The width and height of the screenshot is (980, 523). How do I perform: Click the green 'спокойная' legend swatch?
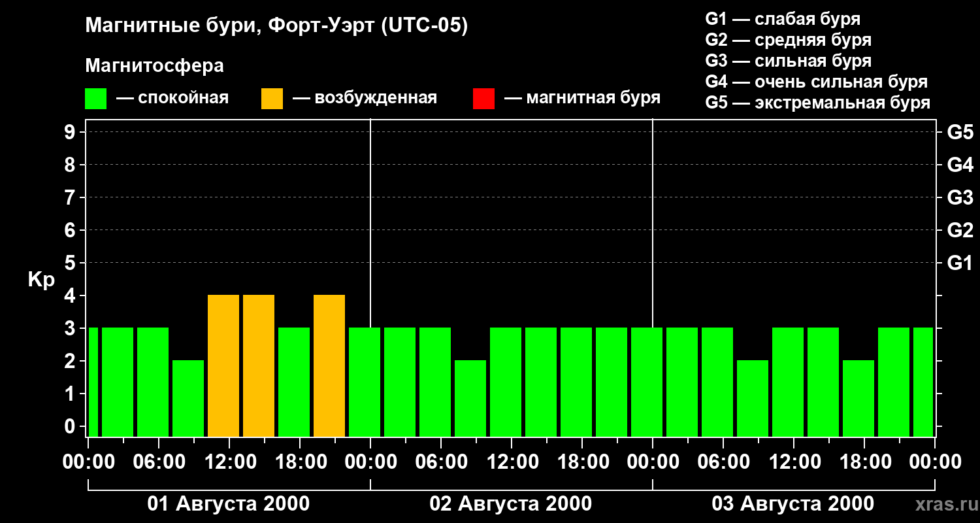pos(95,99)
